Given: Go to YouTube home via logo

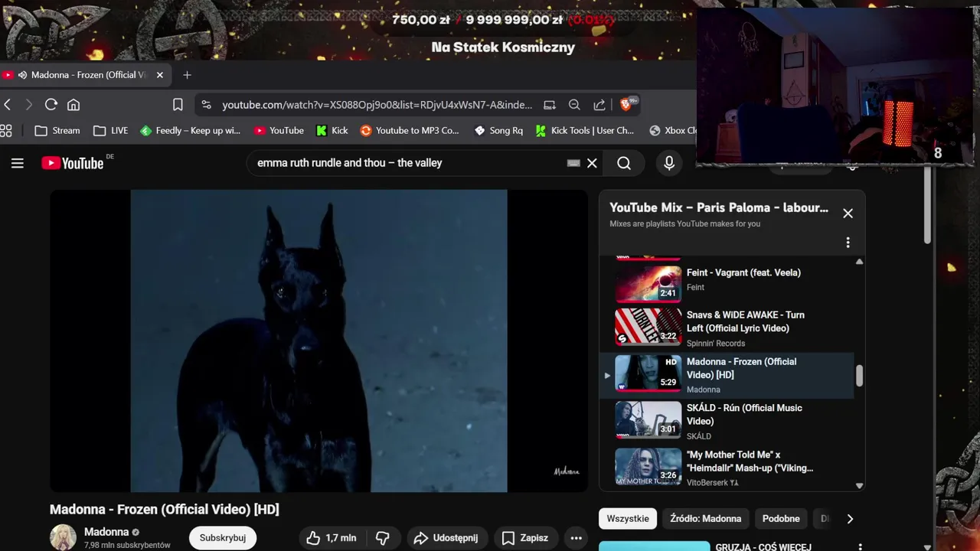Looking at the screenshot, I should pyautogui.click(x=73, y=163).
